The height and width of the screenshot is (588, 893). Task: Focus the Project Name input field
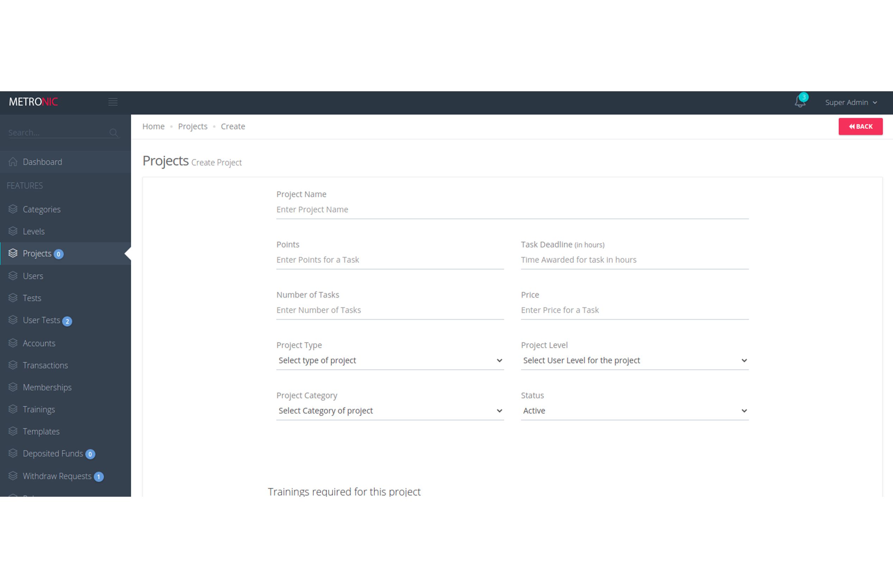coord(512,210)
